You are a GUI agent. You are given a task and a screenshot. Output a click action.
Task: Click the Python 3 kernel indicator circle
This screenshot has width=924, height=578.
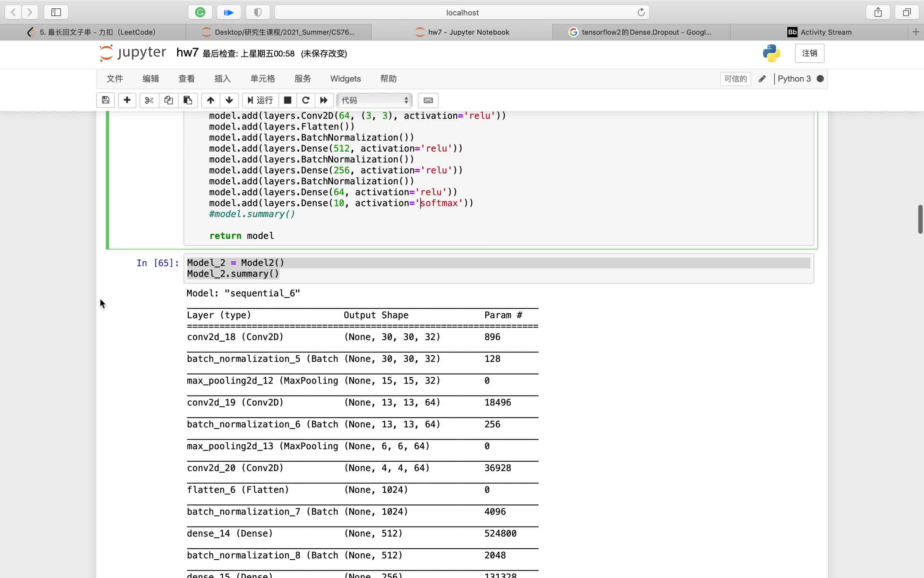(x=820, y=79)
